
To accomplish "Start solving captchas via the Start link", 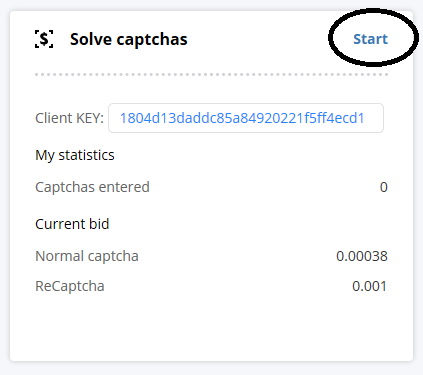I will coord(370,39).
